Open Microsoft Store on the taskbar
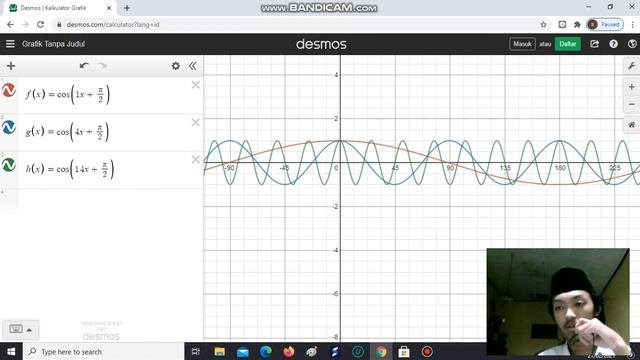This screenshot has height=360, width=640. click(404, 351)
